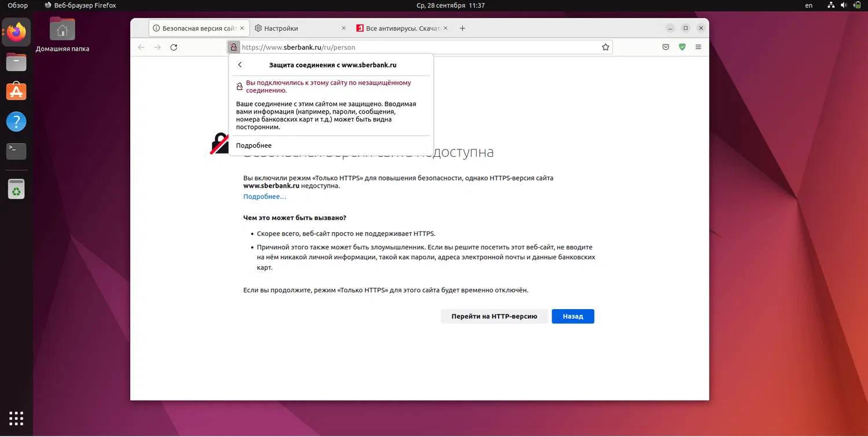The width and height of the screenshot is (868, 437).
Task: Open the Обзор activities overview
Action: [17, 5]
